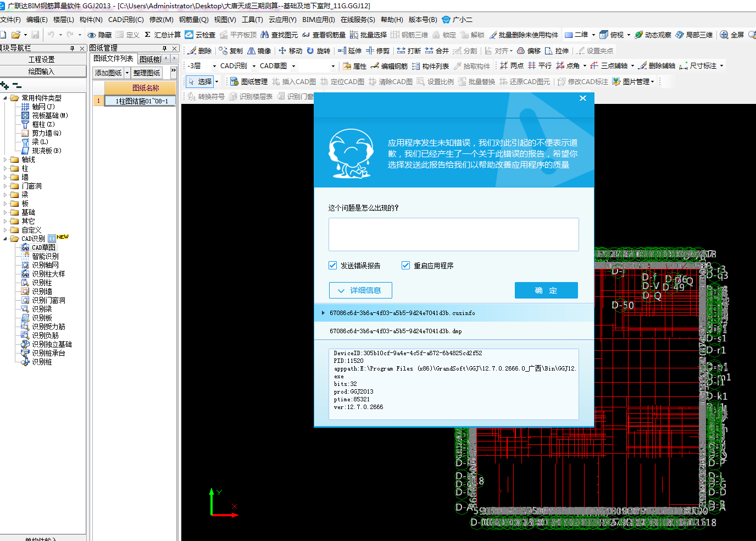Open 二维 view mode dropdown
The height and width of the screenshot is (541, 756).
[593, 35]
